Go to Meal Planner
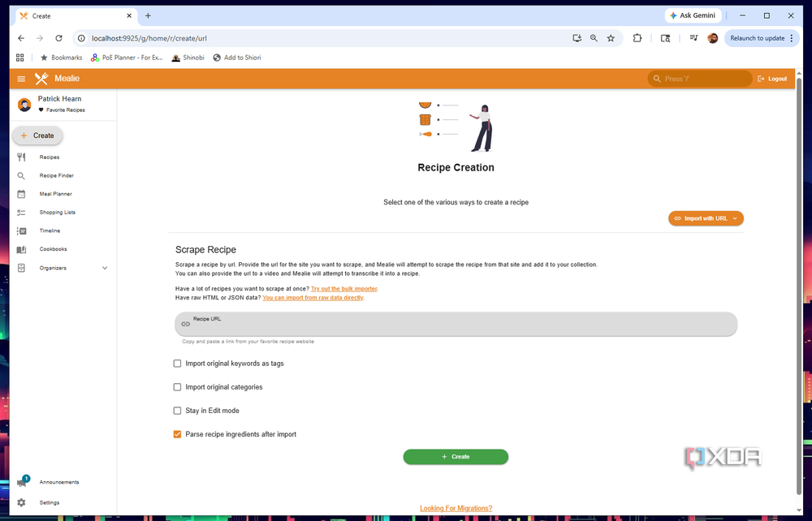 [x=55, y=194]
